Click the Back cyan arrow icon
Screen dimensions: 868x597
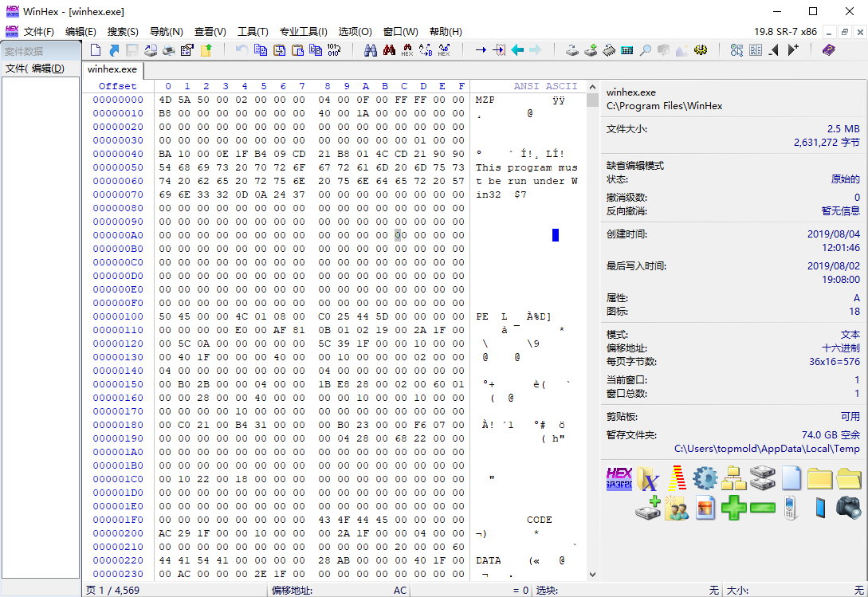tap(517, 50)
